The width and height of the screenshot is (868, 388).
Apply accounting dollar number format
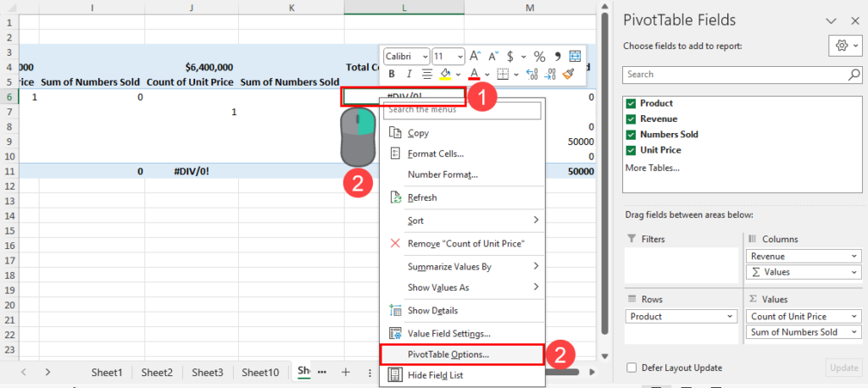(x=509, y=56)
